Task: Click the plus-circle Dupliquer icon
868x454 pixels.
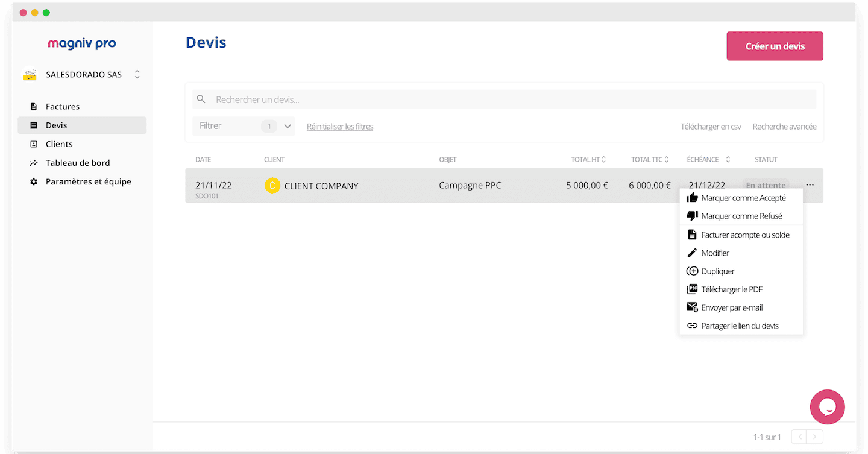Action: pos(692,271)
